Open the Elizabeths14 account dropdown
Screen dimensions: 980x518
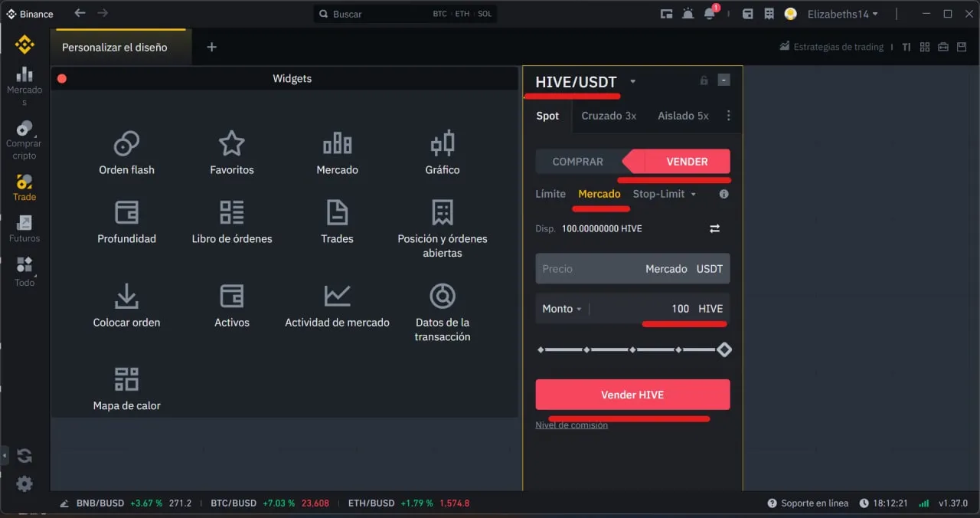coord(842,14)
